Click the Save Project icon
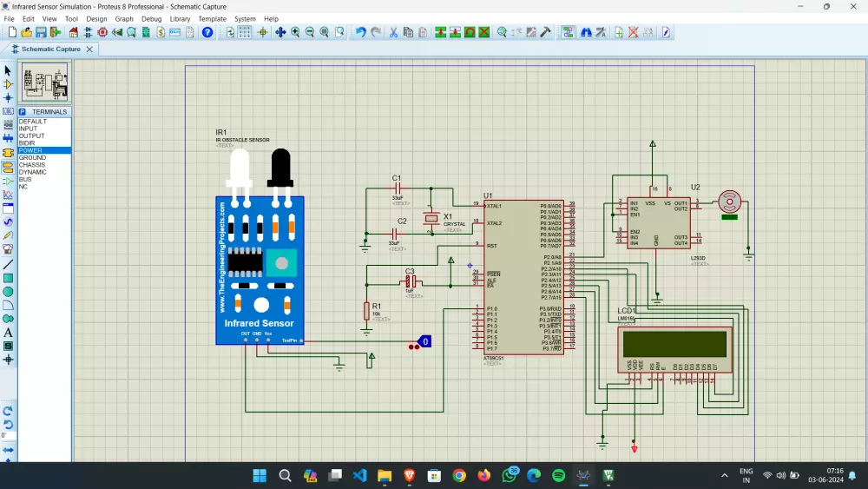The image size is (868, 489). pyautogui.click(x=41, y=32)
